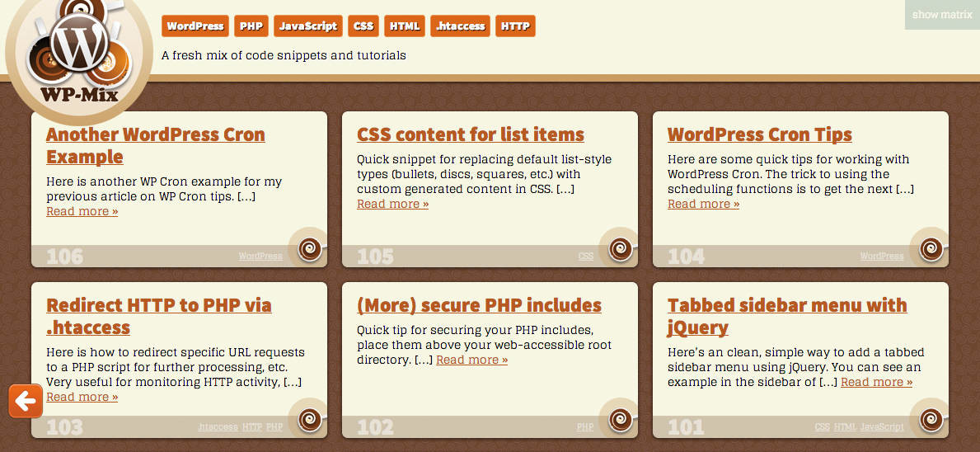Open "WordPress Cron Tips" post title
This screenshot has height=452, width=980.
[x=759, y=134]
